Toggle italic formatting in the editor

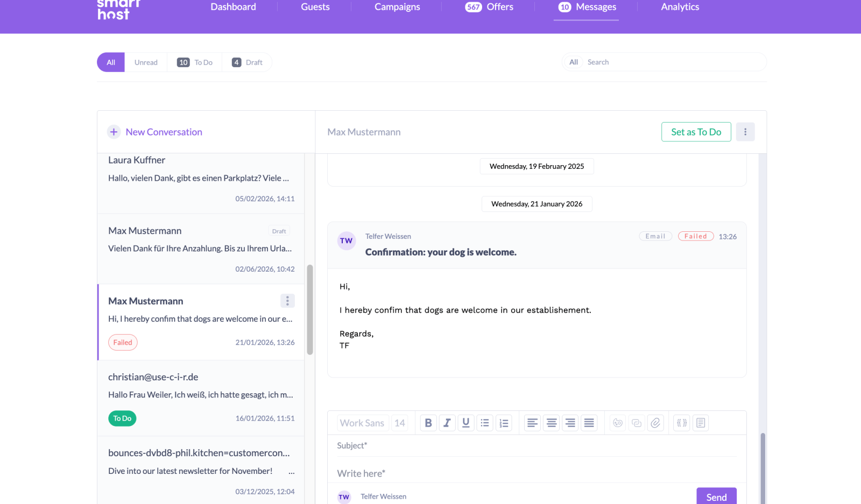[x=447, y=423]
